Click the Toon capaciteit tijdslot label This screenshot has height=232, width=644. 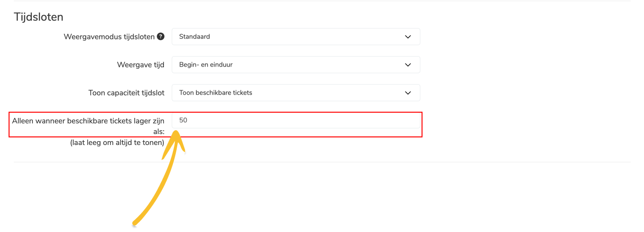[x=127, y=93]
